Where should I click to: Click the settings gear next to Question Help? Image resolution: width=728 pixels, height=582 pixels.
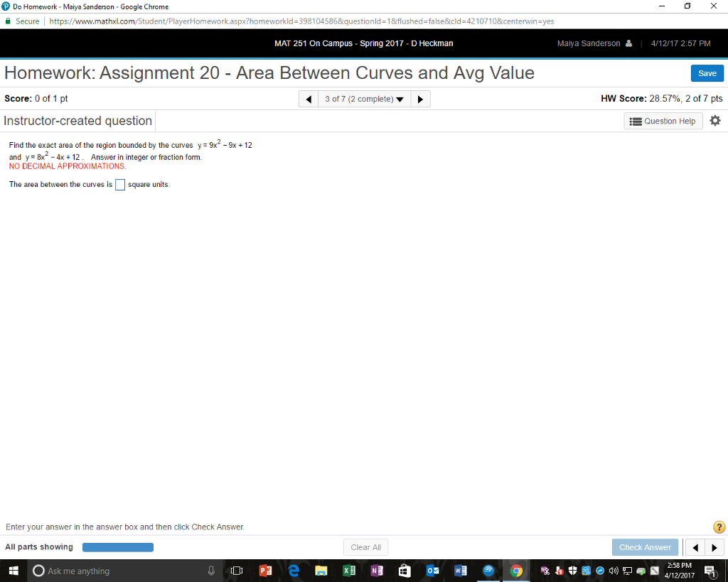(x=715, y=121)
